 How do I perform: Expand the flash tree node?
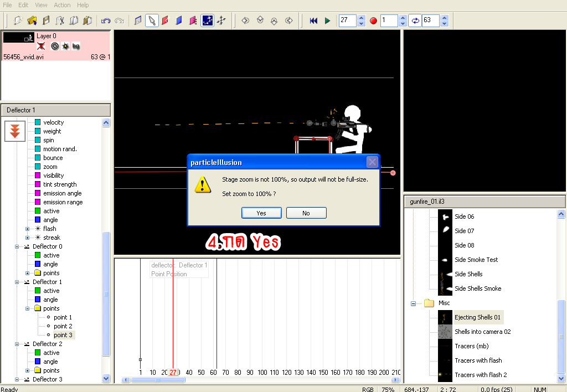coord(27,229)
